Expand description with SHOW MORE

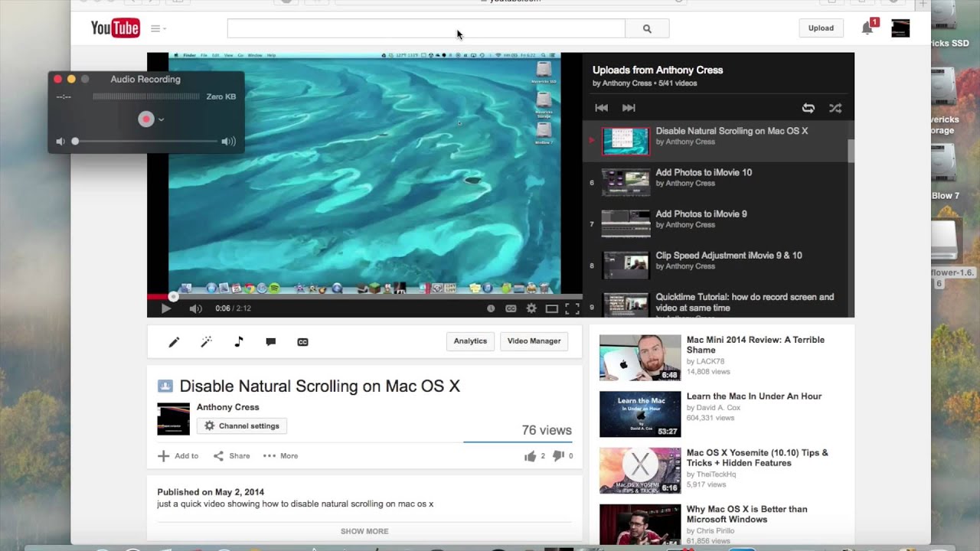click(x=364, y=531)
